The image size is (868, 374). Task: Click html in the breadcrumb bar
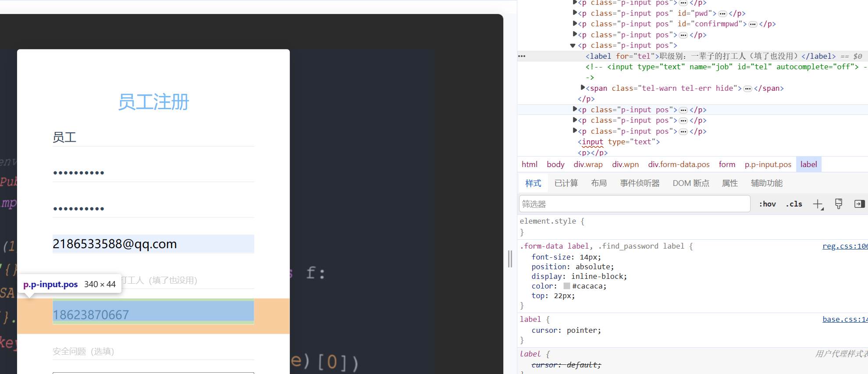(530, 164)
